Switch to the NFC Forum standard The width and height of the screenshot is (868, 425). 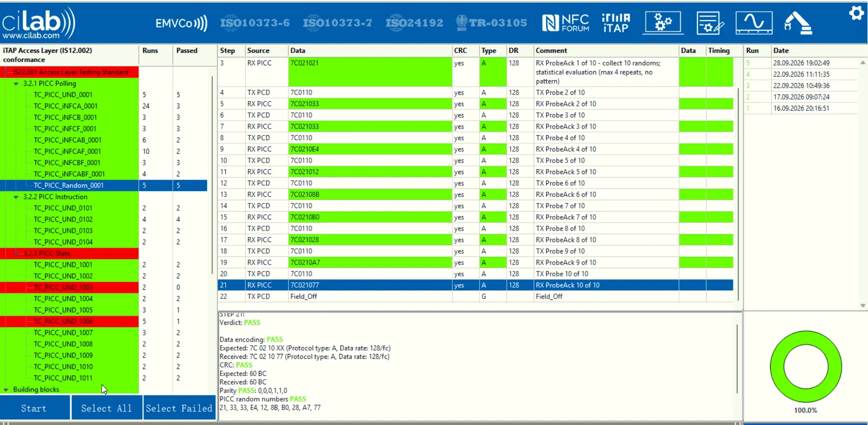pos(566,23)
